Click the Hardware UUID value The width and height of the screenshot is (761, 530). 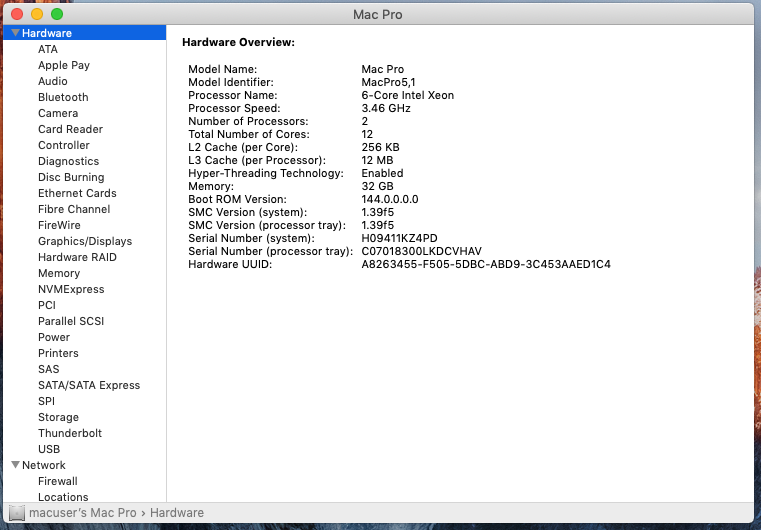[486, 265]
